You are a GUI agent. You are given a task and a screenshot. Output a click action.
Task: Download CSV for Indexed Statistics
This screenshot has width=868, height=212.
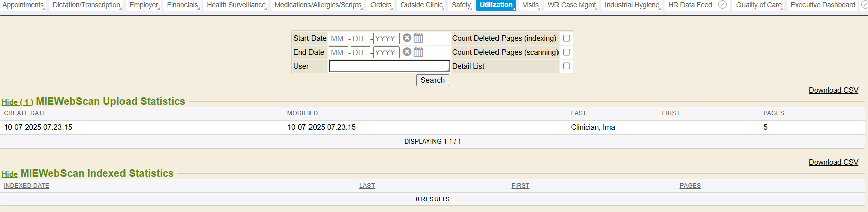coord(833,162)
